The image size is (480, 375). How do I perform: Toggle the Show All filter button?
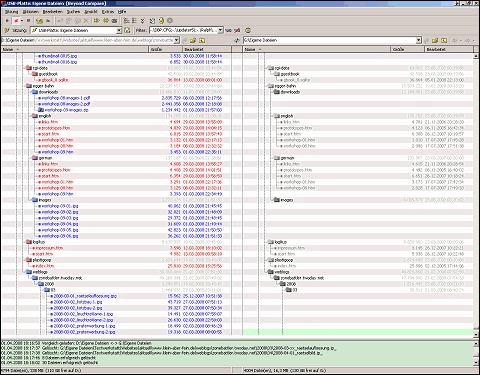(x=7, y=21)
